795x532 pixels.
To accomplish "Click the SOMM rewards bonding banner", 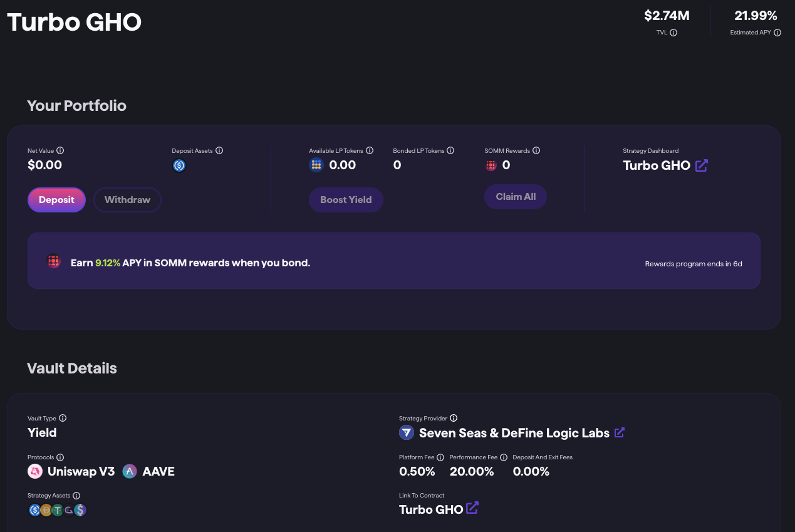I will (393, 261).
